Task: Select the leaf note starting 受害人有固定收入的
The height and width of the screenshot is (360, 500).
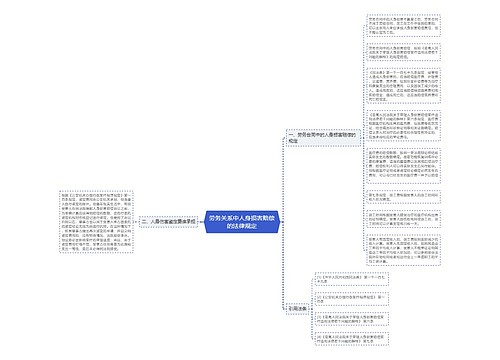Action: pos(403,250)
